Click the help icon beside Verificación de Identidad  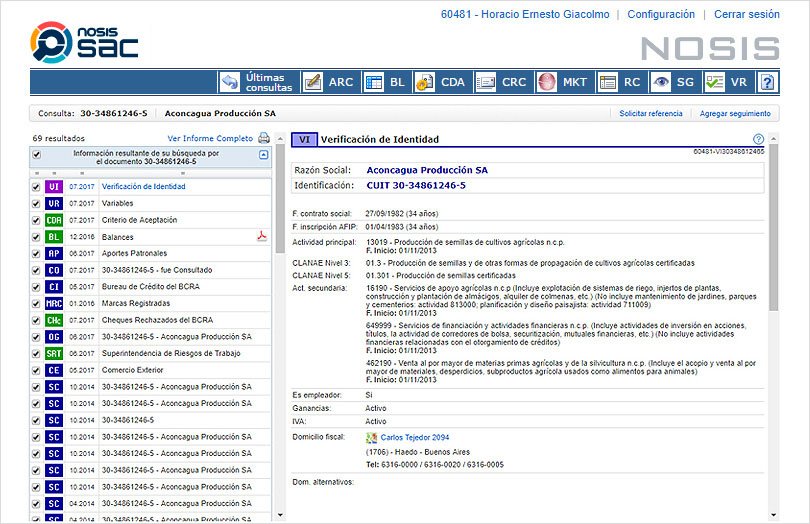pos(758,138)
